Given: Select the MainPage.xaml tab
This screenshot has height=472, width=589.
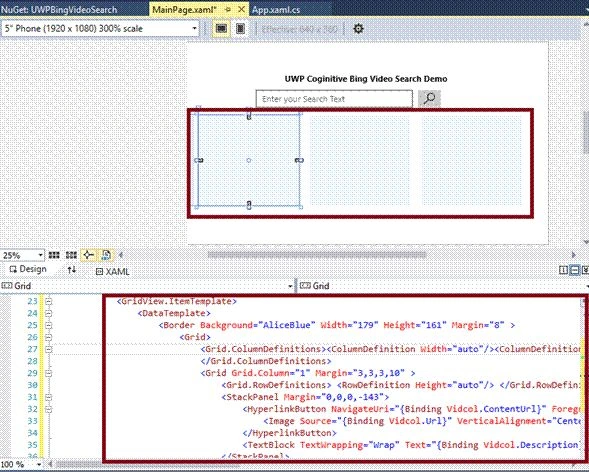Looking at the screenshot, I should tap(184, 9).
